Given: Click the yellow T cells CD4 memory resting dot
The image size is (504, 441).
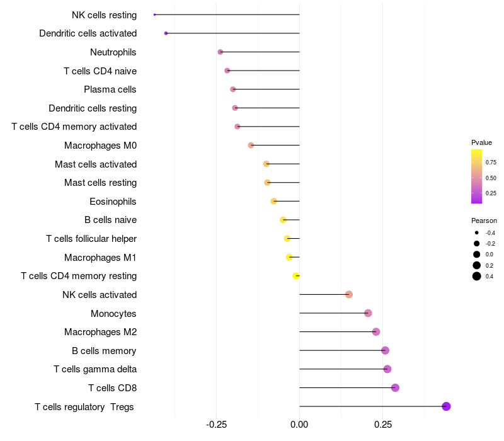Looking at the screenshot, I should 295,276.
